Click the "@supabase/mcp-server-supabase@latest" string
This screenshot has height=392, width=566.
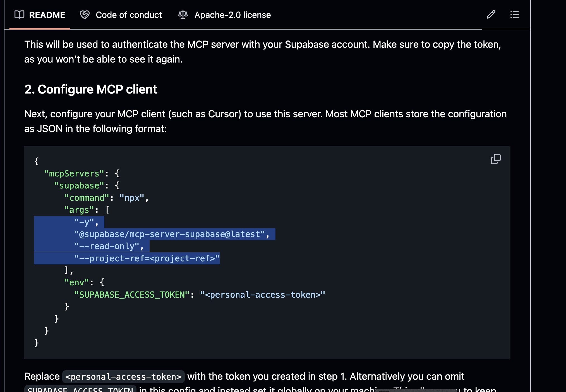(x=169, y=234)
